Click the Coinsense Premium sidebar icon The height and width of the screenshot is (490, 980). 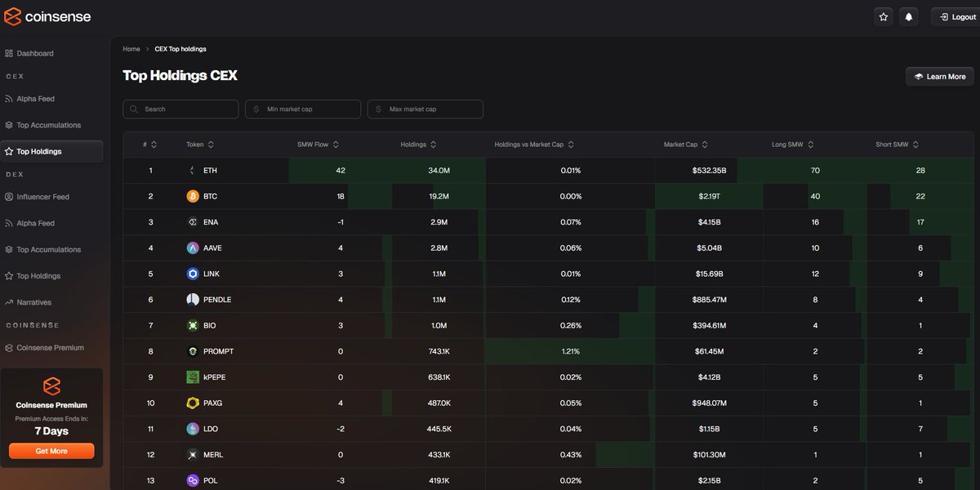9,348
